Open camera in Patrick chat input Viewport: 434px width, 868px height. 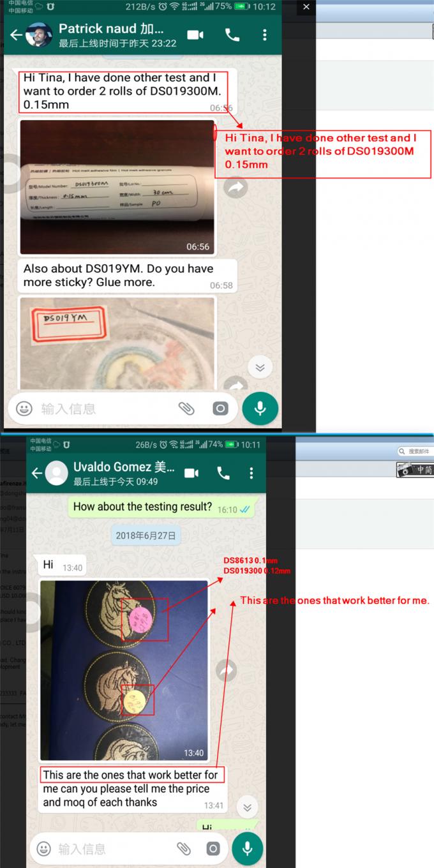[x=220, y=408]
